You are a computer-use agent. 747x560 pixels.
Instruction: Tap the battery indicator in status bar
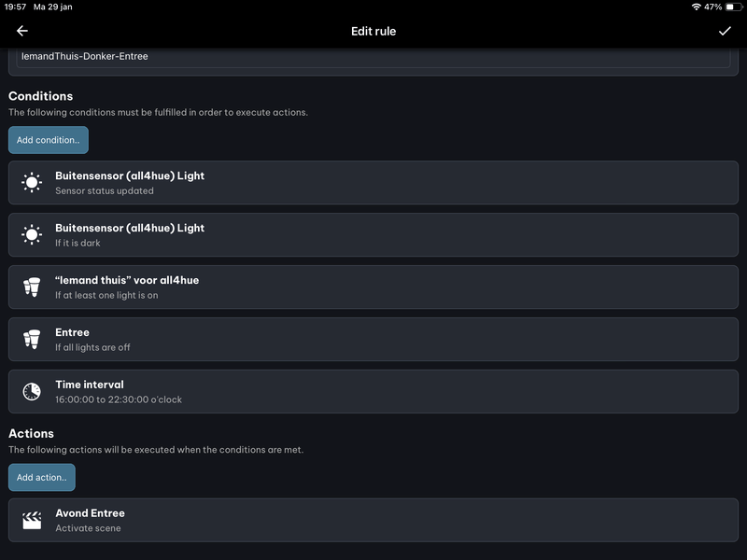tap(730, 7)
